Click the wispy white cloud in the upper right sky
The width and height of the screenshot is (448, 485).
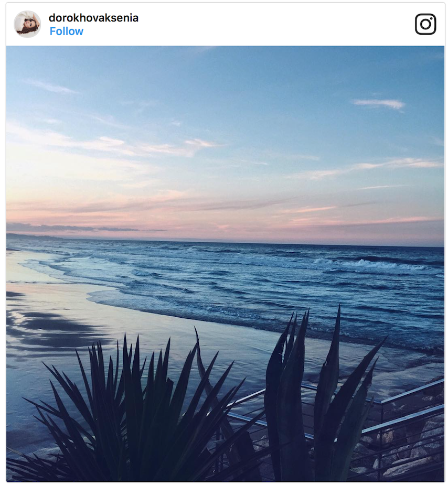pos(379,103)
